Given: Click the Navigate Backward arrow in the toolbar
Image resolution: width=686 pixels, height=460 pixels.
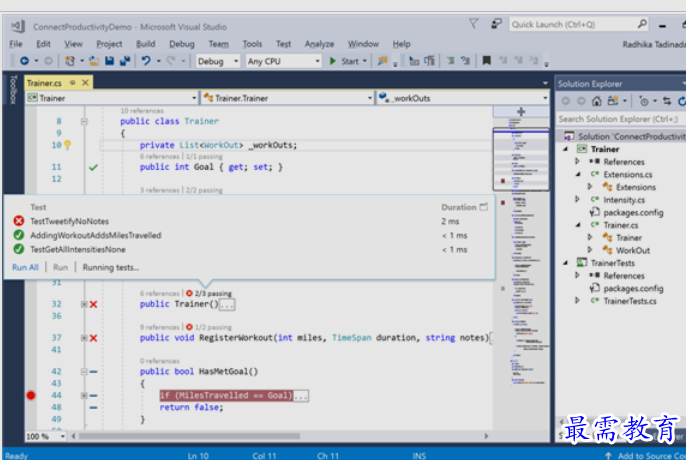Looking at the screenshot, I should pyautogui.click(x=24, y=61).
